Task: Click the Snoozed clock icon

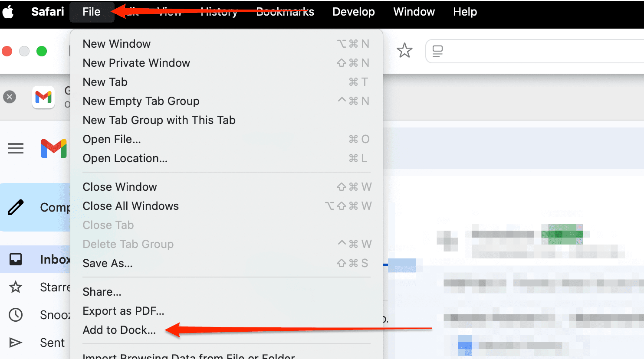Action: point(16,315)
